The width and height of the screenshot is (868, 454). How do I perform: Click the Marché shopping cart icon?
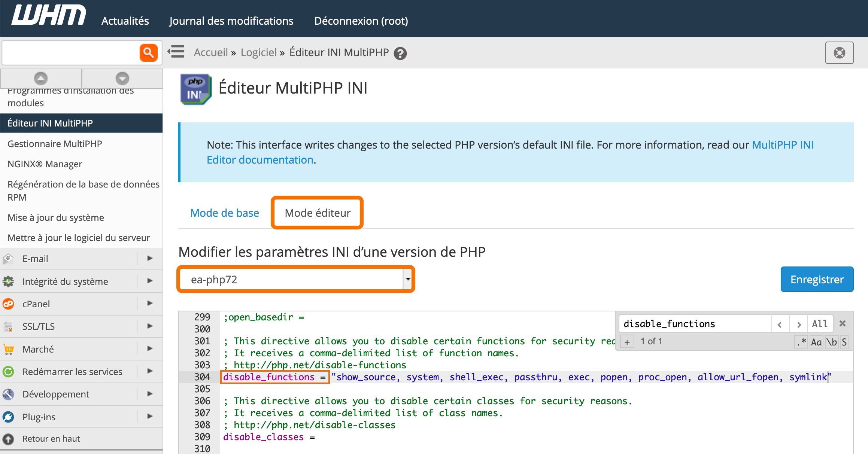8,349
